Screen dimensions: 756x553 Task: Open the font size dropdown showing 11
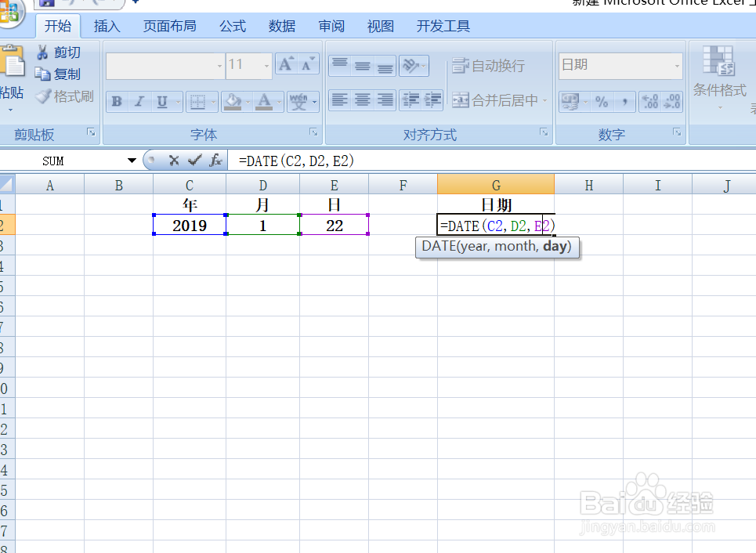[x=266, y=66]
